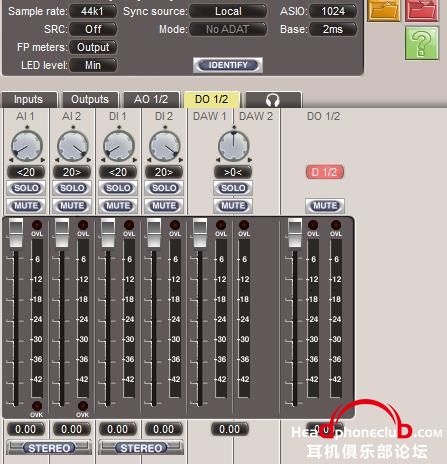Image resolution: width=447 pixels, height=464 pixels.
Task: Click the yellow open folder icon
Action: tap(384, 10)
